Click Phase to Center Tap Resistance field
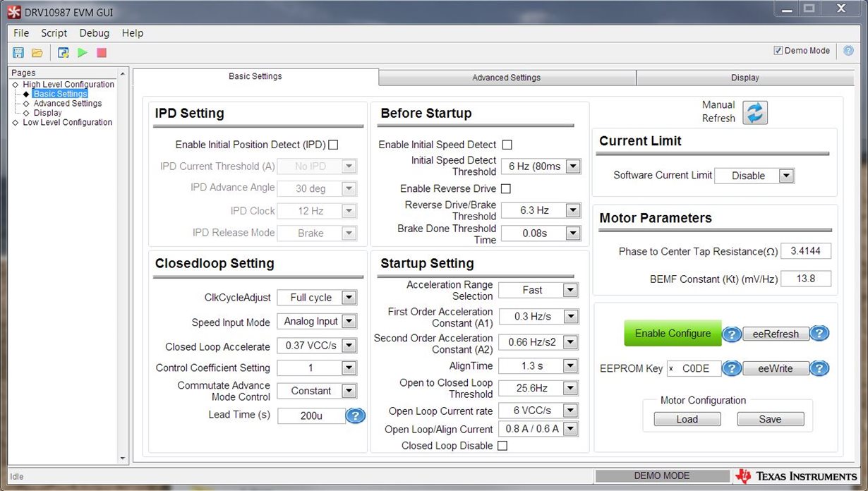 pyautogui.click(x=806, y=251)
